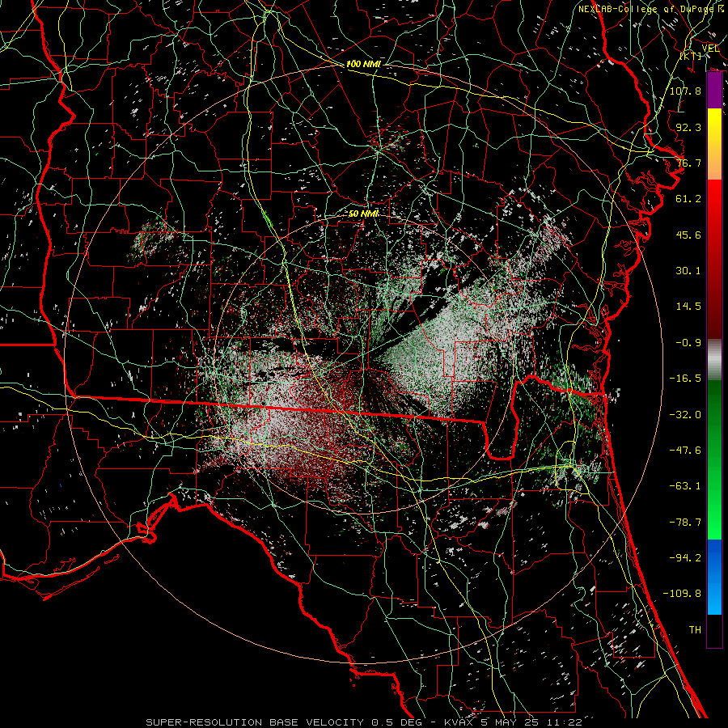
Task: Click the TH legend label
Action: click(695, 630)
